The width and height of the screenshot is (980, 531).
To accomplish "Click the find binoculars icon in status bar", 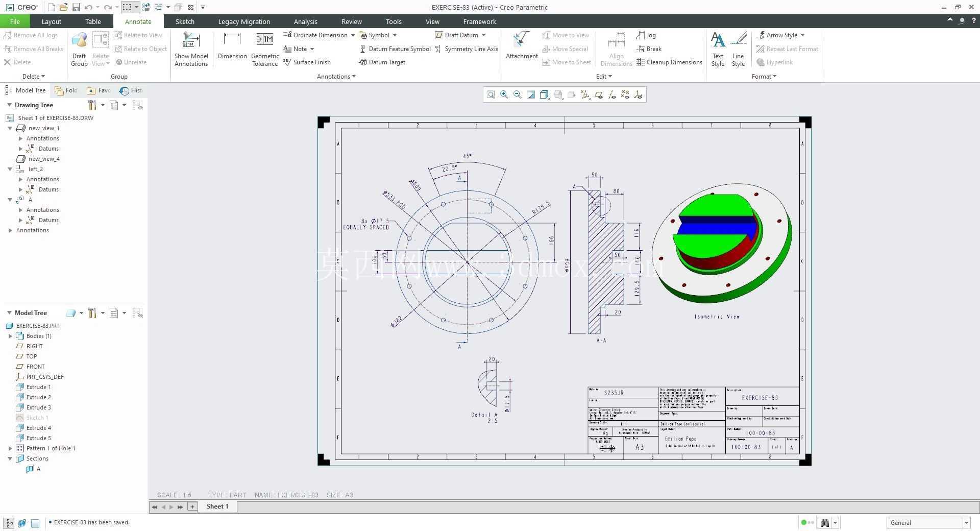I will point(824,522).
